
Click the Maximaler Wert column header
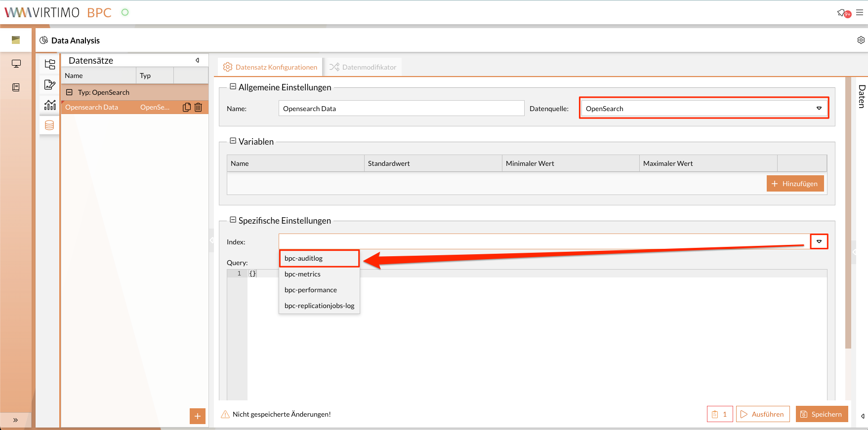click(708, 163)
